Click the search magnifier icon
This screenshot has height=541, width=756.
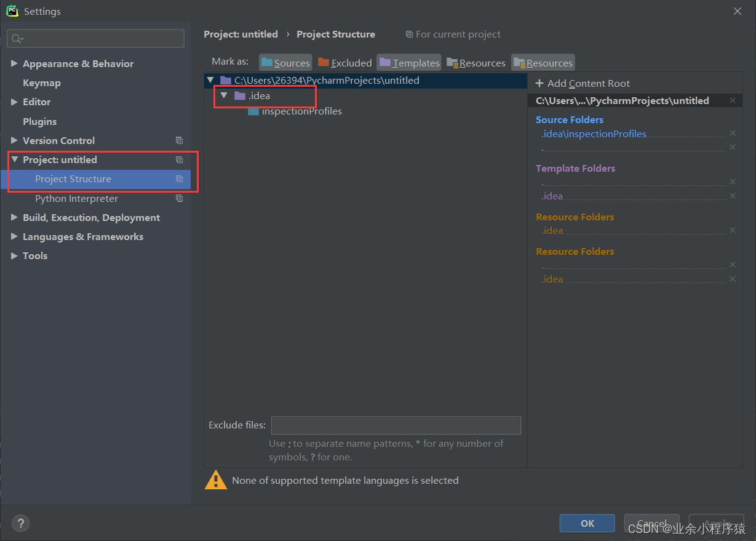pos(17,39)
